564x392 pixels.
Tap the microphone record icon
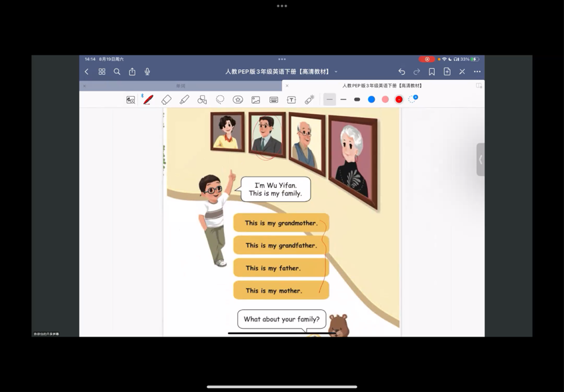pyautogui.click(x=147, y=71)
